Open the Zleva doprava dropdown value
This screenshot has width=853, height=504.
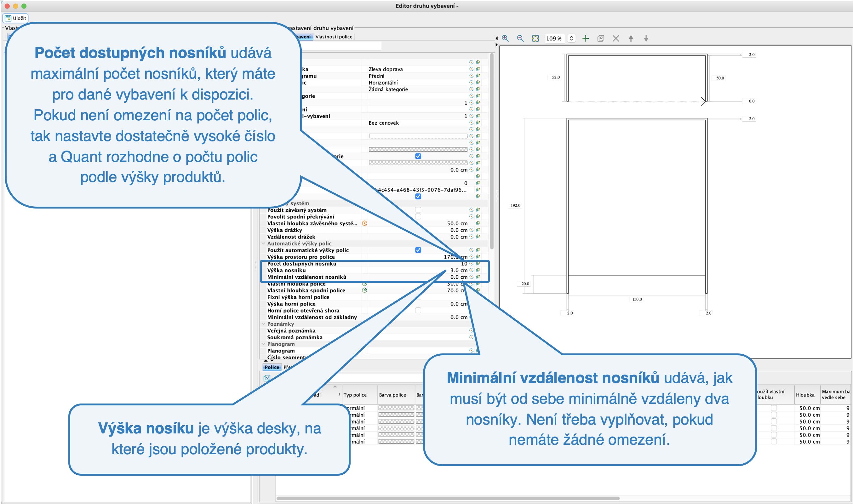(418, 69)
